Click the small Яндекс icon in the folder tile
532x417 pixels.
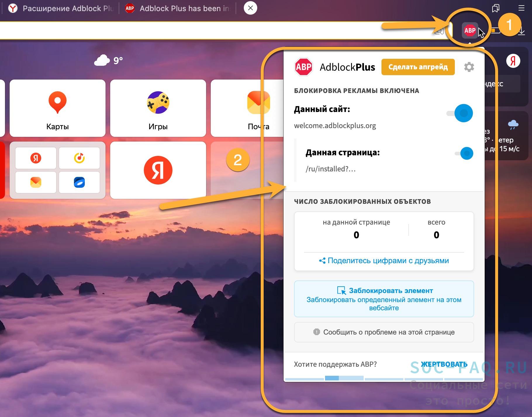coord(36,158)
